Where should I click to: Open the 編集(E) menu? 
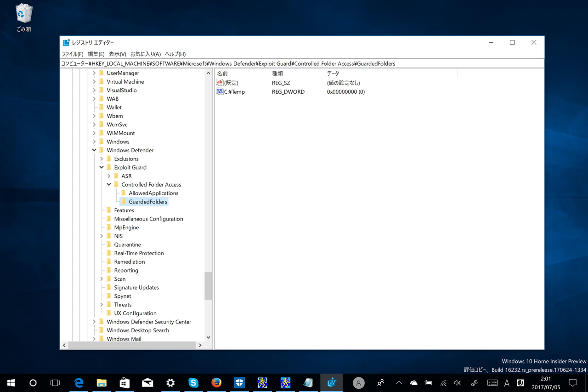point(96,54)
